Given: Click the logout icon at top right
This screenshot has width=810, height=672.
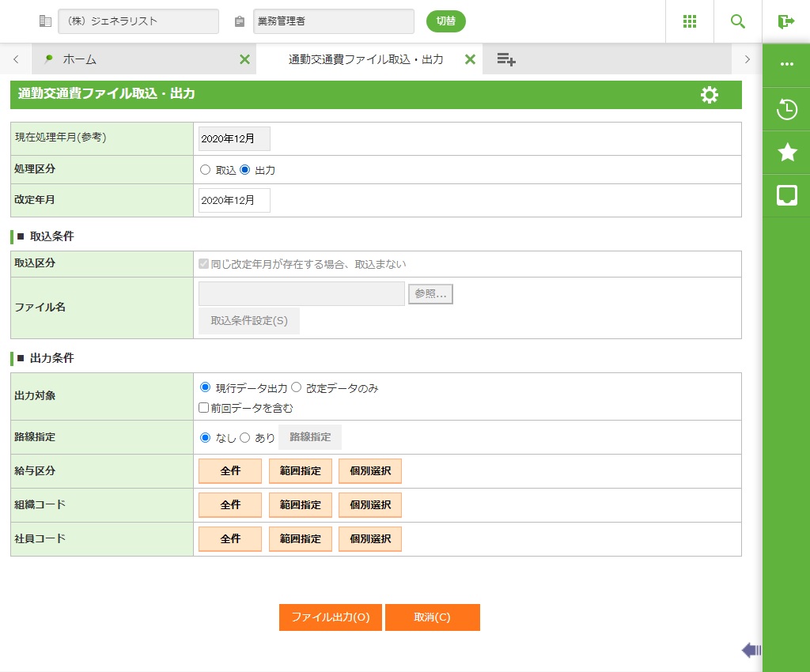Looking at the screenshot, I should tap(785, 21).
